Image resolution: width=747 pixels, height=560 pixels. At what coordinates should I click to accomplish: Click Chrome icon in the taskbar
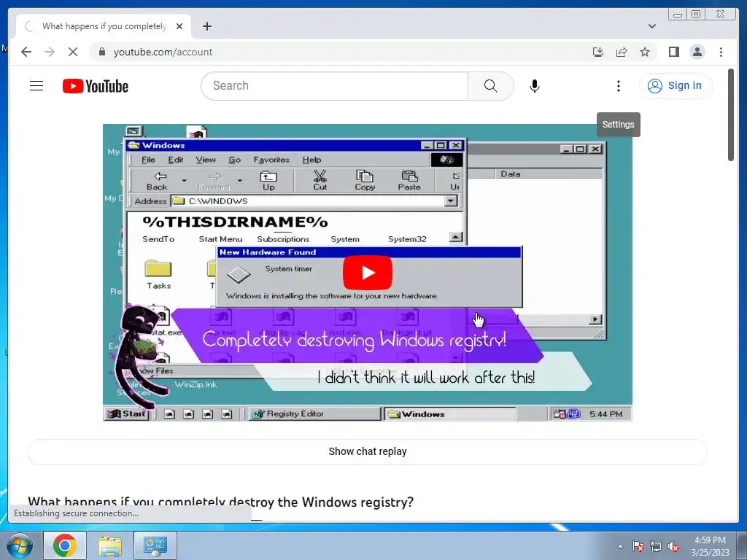click(65, 545)
